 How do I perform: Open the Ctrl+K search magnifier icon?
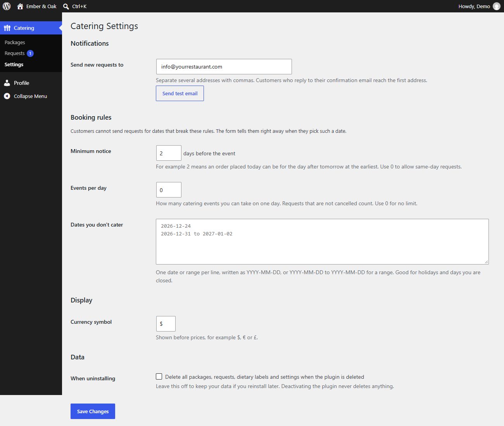coord(66,6)
